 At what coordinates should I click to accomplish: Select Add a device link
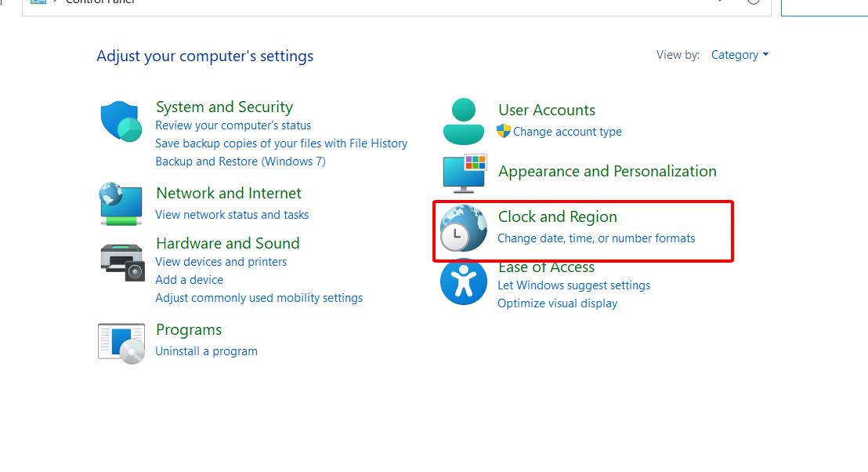(x=190, y=280)
